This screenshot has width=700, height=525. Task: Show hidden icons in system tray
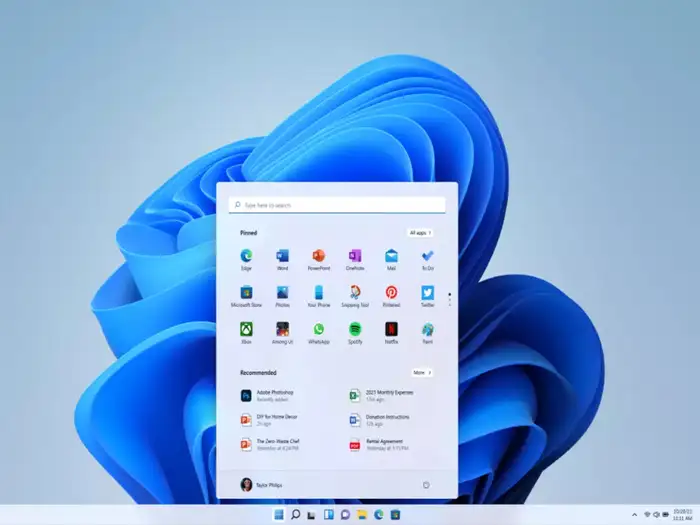coord(633,515)
